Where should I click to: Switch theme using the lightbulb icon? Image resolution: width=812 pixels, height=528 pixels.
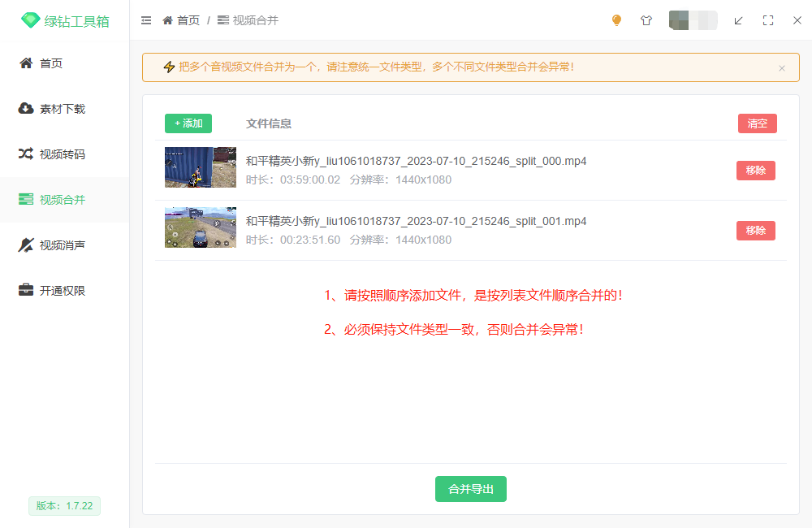(x=616, y=20)
